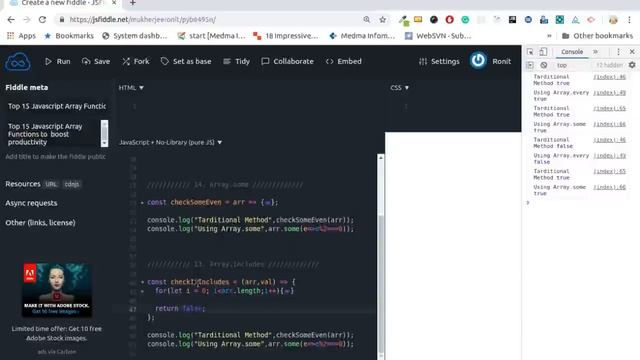
Task: Open the Ronit user menu
Action: 501,61
